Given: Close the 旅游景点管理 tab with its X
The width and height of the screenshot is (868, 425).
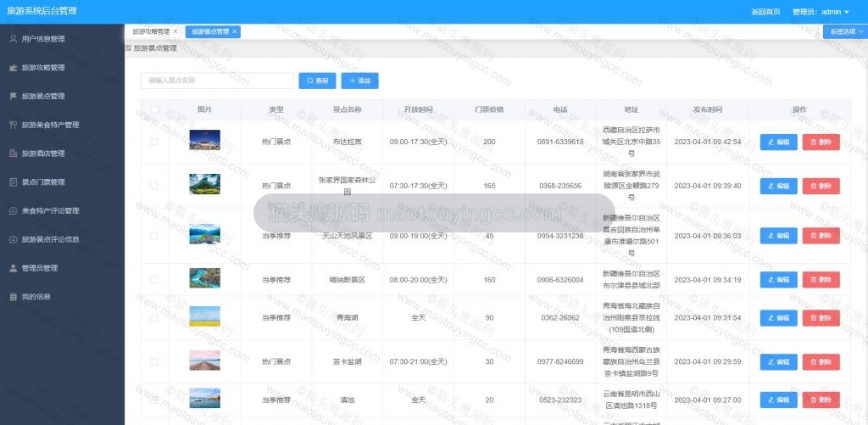Looking at the screenshot, I should pyautogui.click(x=234, y=31).
